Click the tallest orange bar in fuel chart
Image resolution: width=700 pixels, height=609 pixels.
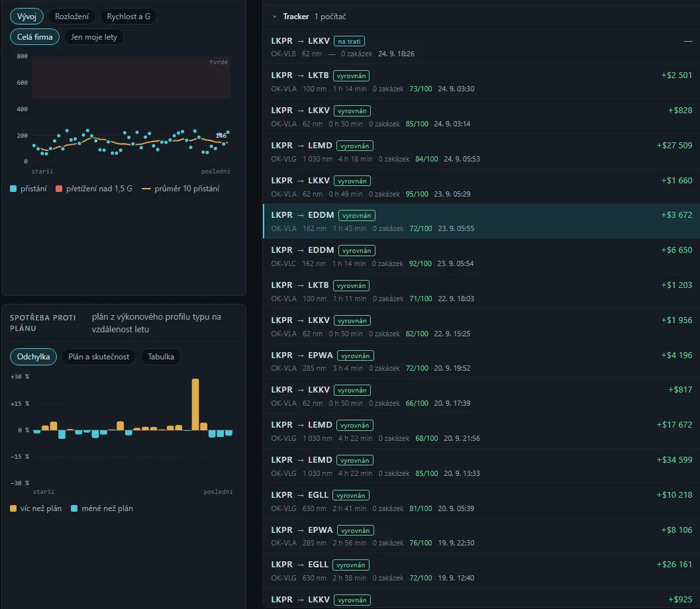tap(195, 404)
